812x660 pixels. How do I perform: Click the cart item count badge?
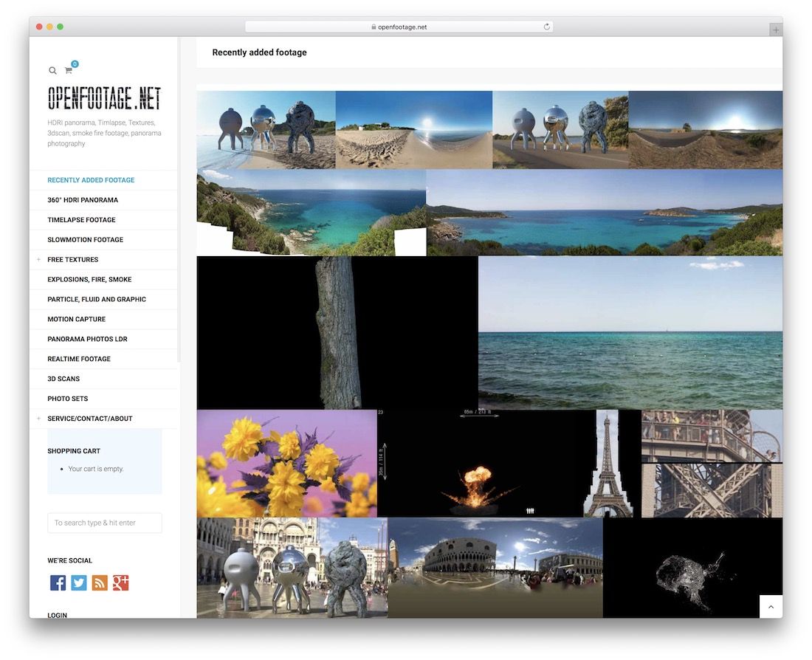75,64
